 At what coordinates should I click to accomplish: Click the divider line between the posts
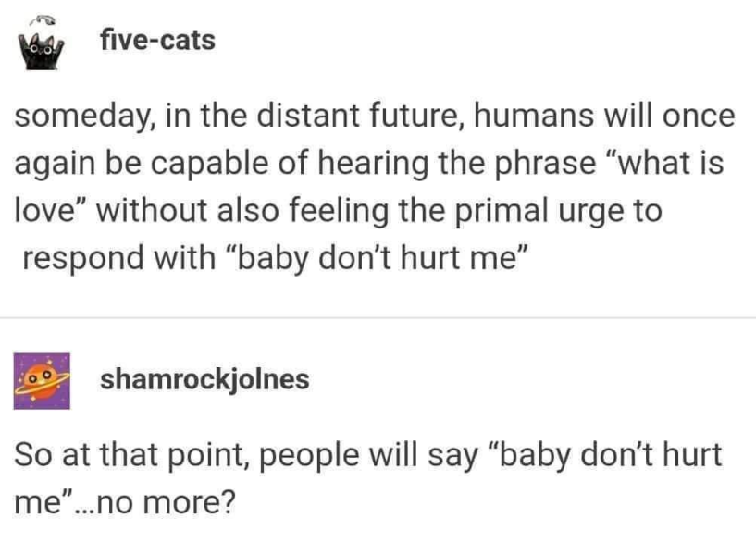[x=378, y=318]
